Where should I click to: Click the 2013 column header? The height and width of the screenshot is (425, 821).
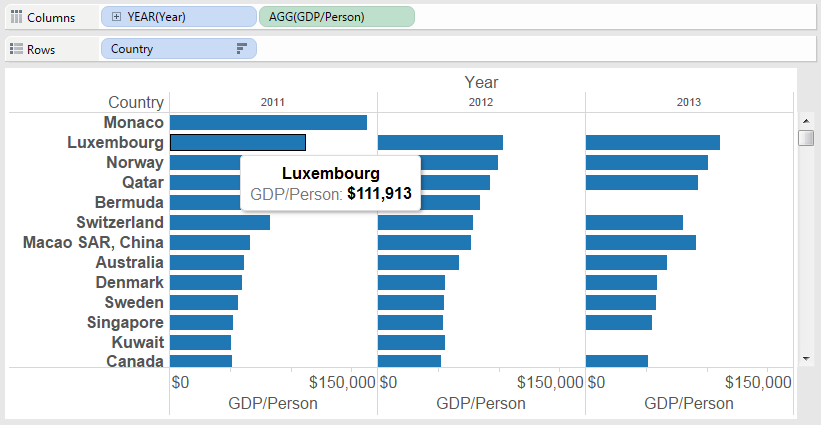pyautogui.click(x=688, y=102)
